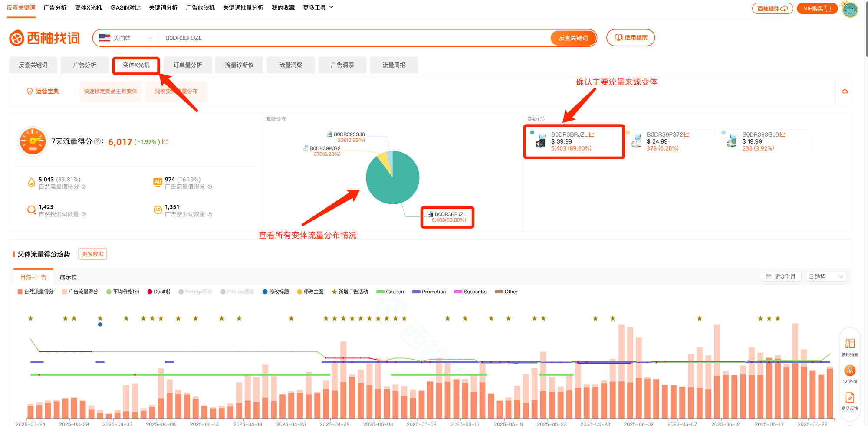Click the blue 修改标题 dot marker on the chart
This screenshot has width=868, height=426.
[100, 324]
